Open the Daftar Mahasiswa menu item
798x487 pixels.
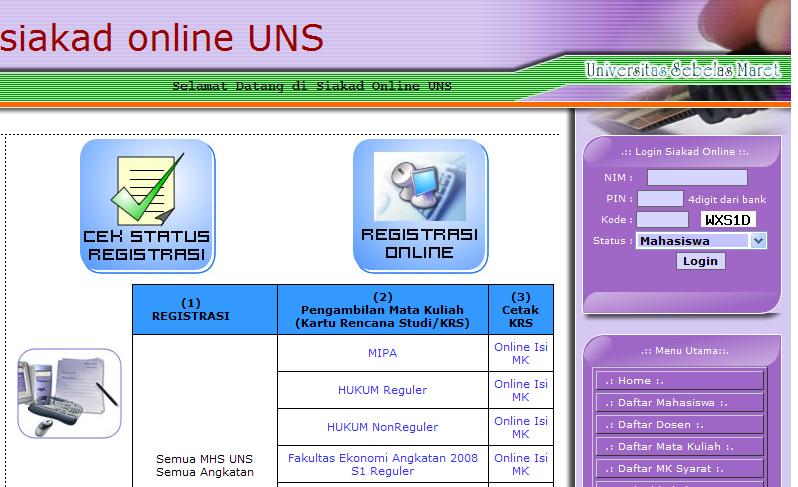[680, 403]
